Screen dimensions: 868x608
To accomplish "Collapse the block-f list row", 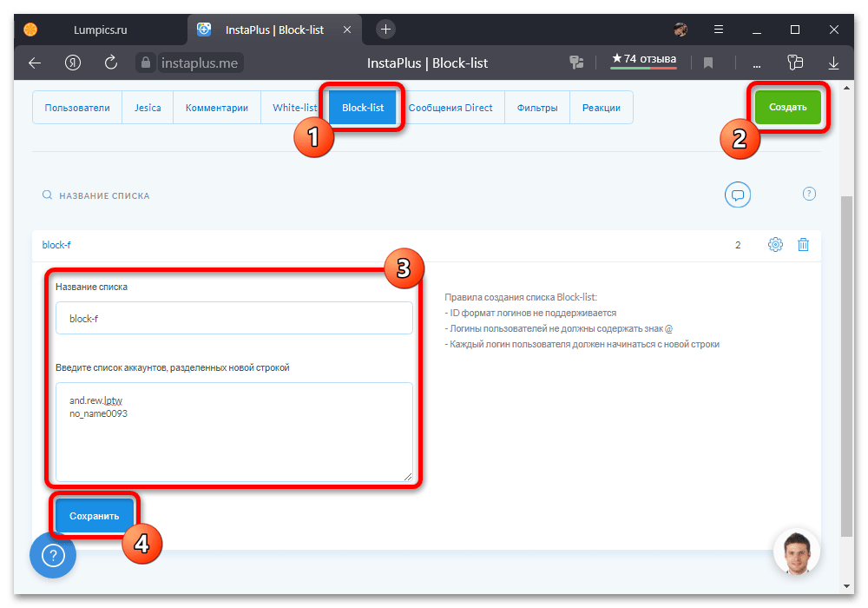I will (x=56, y=245).
